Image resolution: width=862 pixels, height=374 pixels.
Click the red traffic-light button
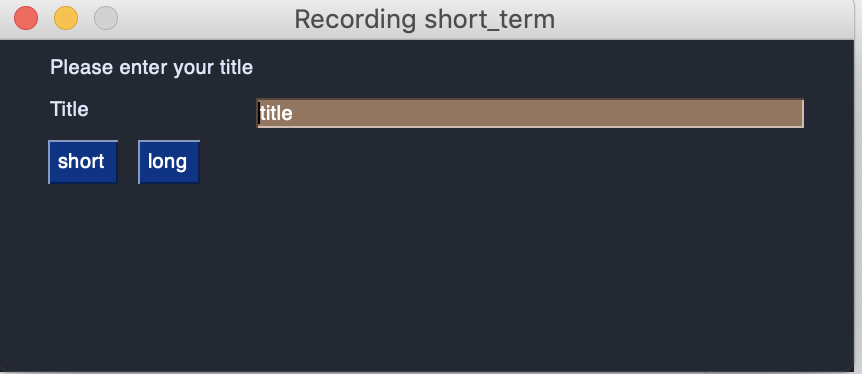click(x=26, y=18)
